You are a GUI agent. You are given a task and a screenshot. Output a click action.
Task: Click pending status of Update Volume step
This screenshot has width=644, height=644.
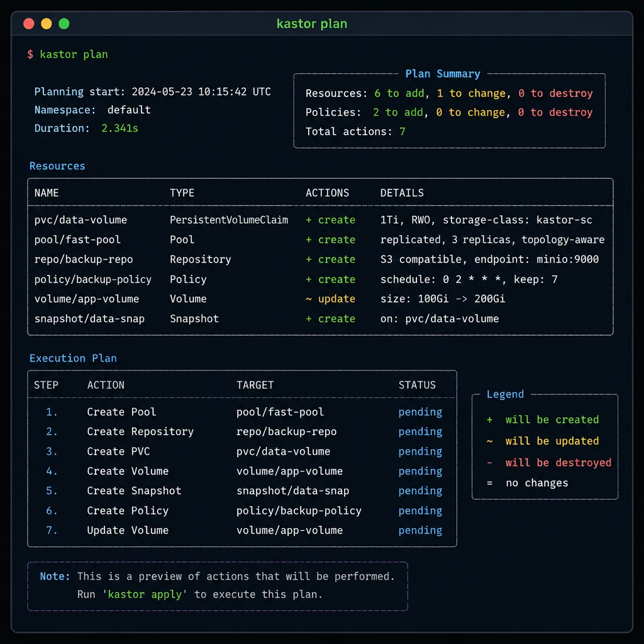click(x=420, y=531)
